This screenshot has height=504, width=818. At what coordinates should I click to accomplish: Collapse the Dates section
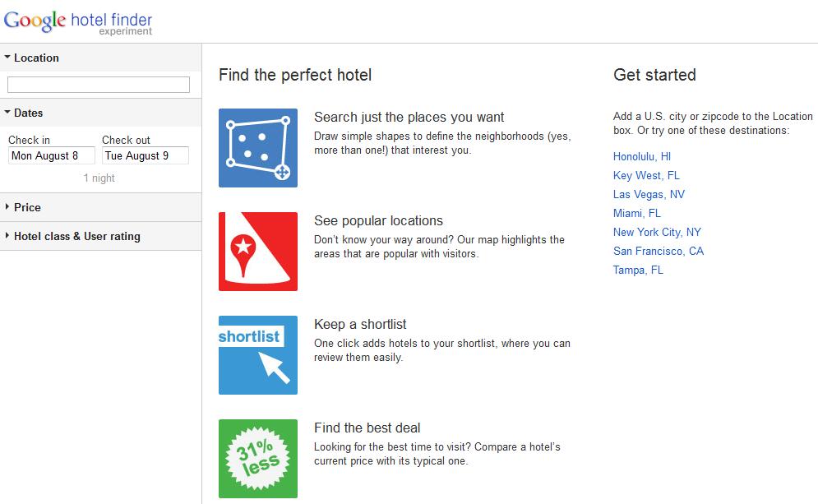point(28,113)
